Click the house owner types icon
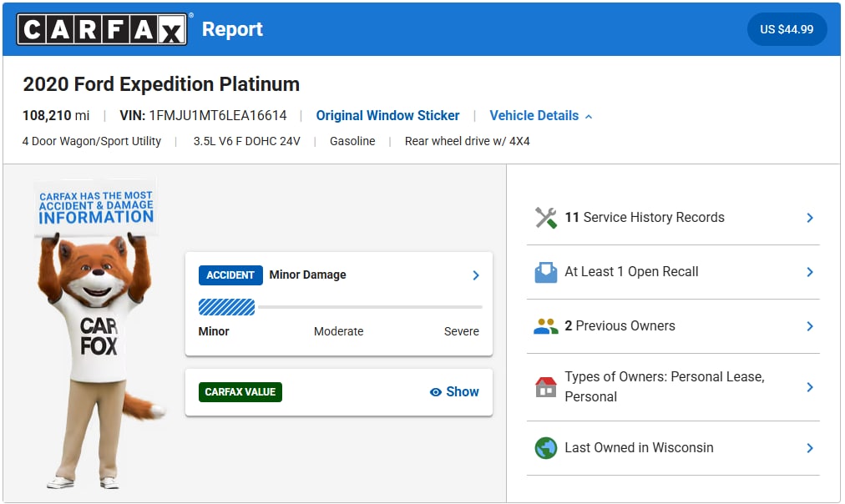Viewport: 845px width, 504px height. (545, 386)
